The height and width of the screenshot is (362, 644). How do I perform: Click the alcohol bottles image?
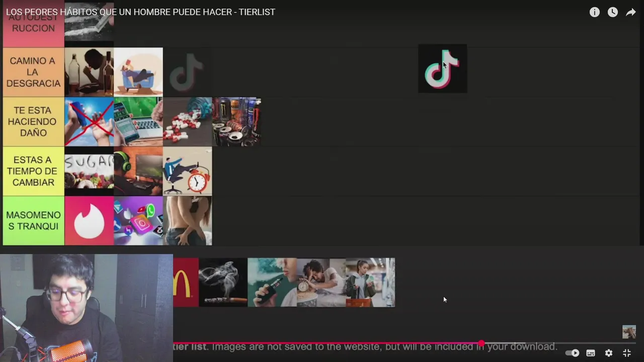click(89, 72)
